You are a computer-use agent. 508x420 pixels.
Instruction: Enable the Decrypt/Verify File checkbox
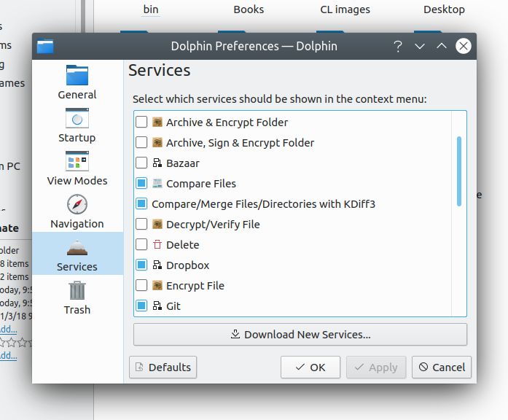[x=141, y=225]
